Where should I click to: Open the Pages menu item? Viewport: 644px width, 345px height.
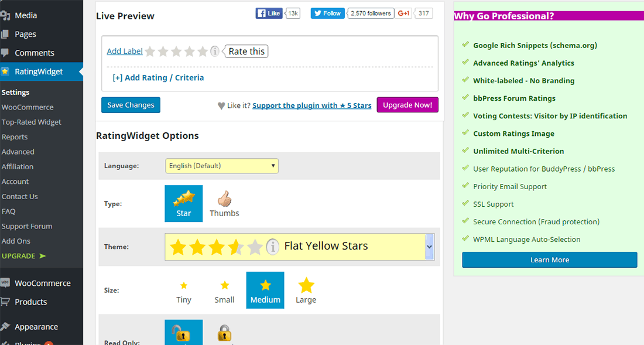click(x=25, y=34)
